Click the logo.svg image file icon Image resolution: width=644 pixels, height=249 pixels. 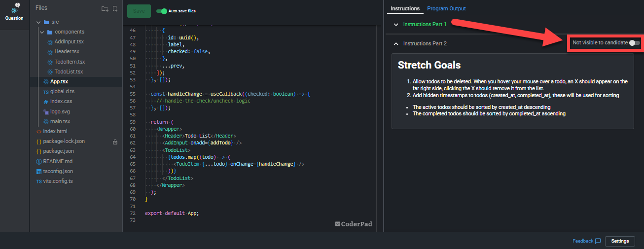[x=46, y=111]
